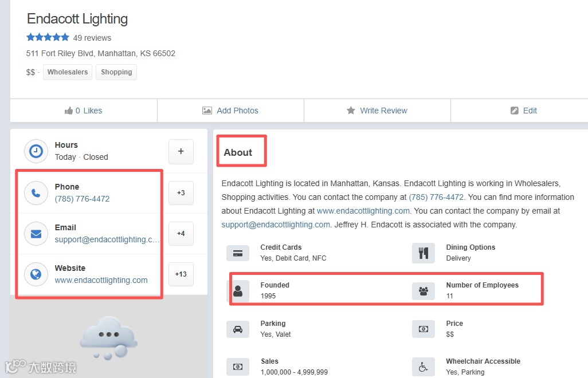Click the phone handset icon
The width and height of the screenshot is (588, 378).
(x=36, y=193)
